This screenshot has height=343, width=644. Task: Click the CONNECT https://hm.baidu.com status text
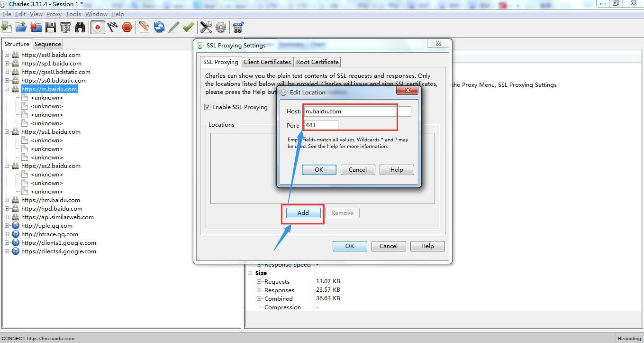(38, 339)
